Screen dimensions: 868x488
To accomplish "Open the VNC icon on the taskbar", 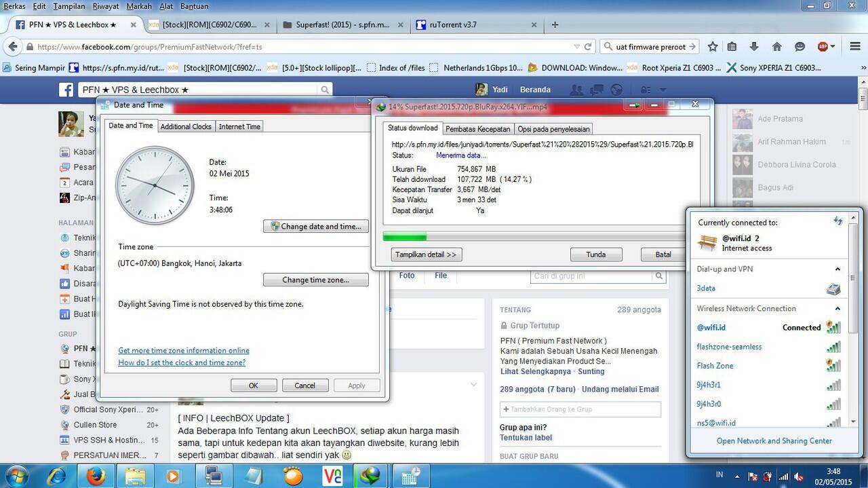I will (x=332, y=476).
